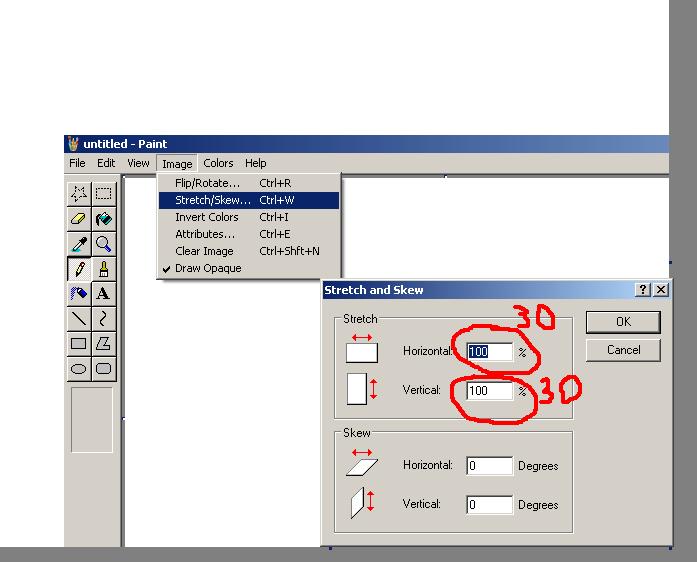Choose Flip/Rotate from Image menu

coord(249,183)
